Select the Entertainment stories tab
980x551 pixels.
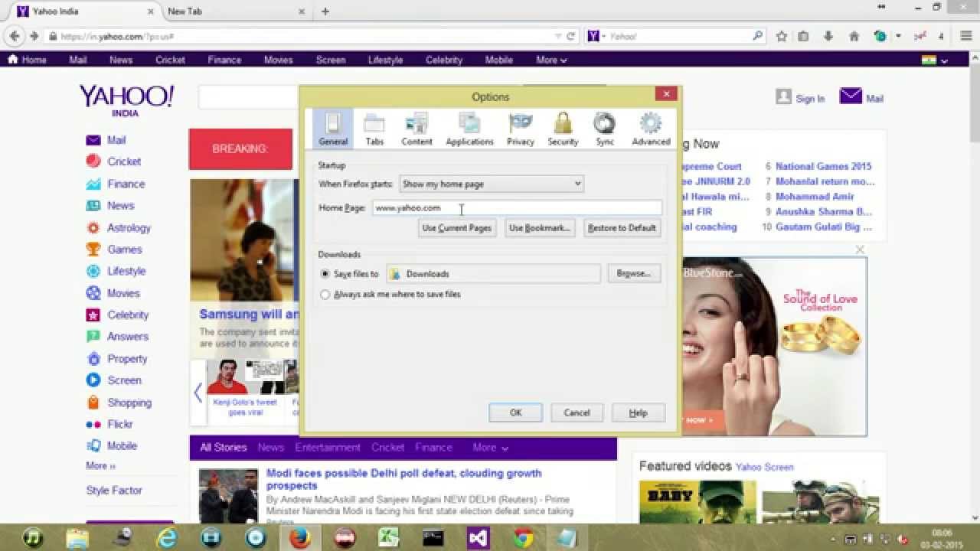point(328,448)
